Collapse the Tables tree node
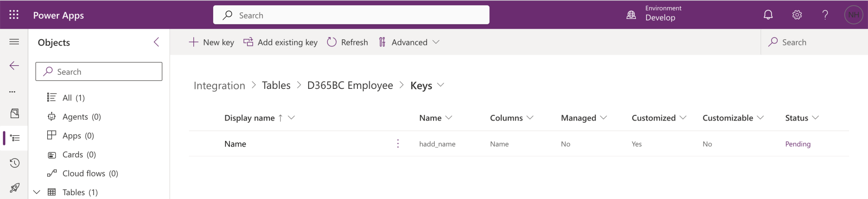The image size is (868, 199). click(x=37, y=192)
